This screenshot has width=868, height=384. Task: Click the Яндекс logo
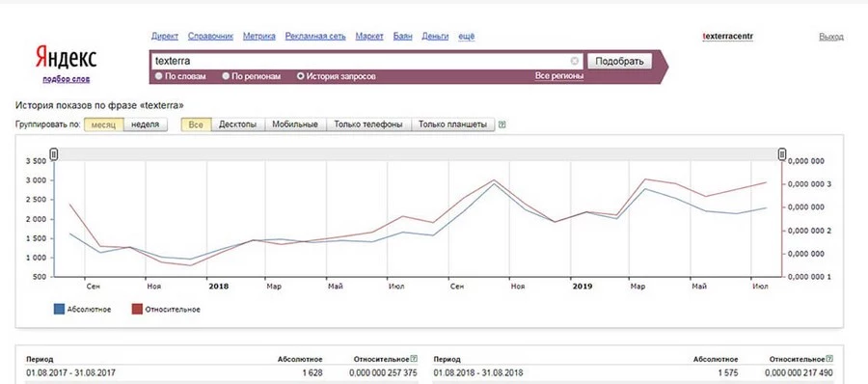66,57
